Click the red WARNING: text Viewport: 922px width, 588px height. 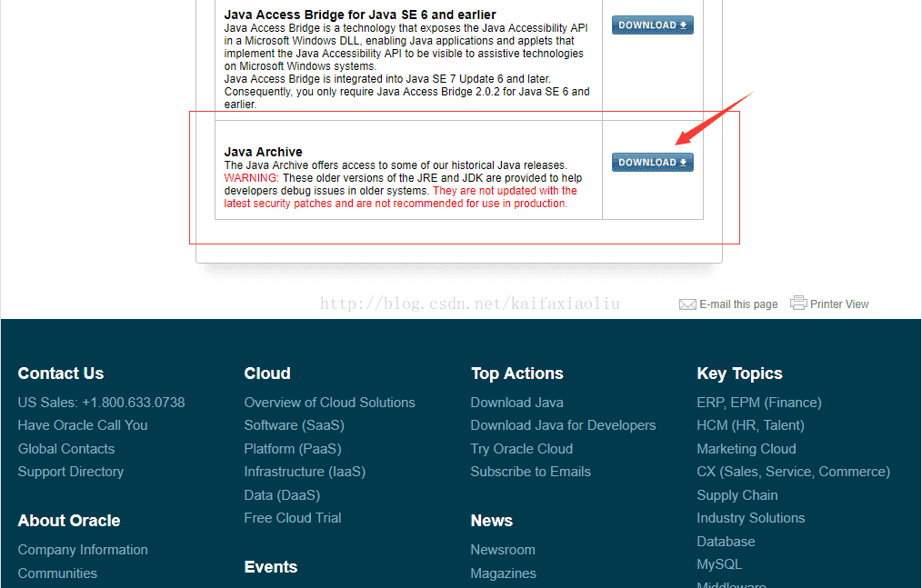[252, 178]
